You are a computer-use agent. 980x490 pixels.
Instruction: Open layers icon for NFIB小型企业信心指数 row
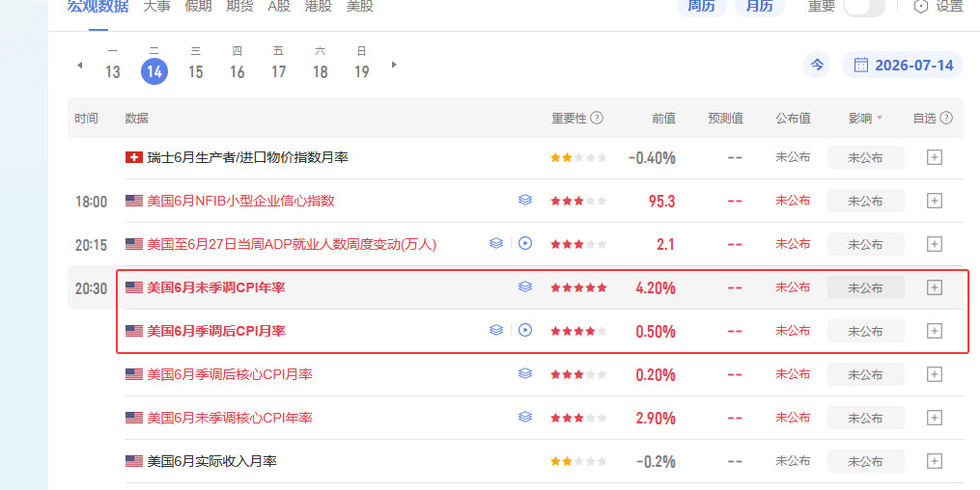pyautogui.click(x=525, y=200)
